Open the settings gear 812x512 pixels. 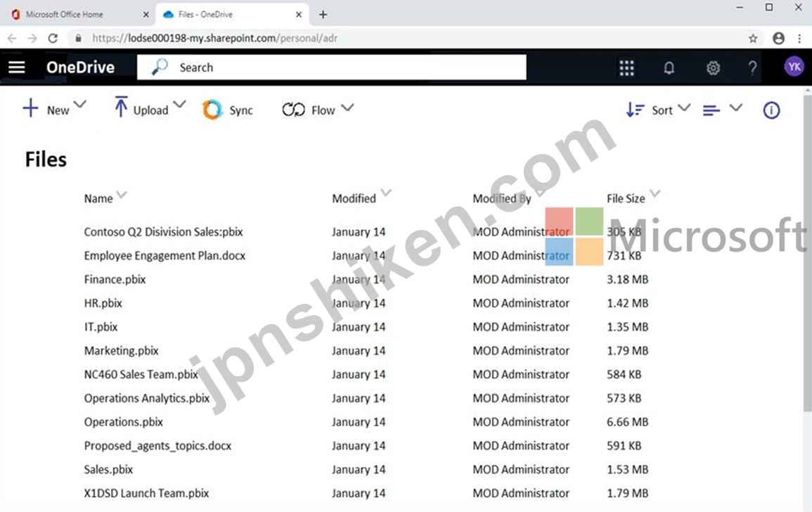[x=713, y=68]
